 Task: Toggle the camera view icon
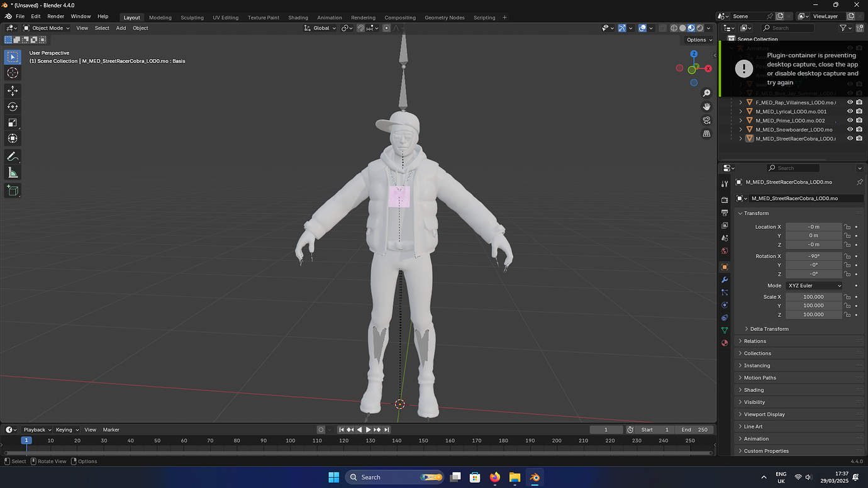coord(706,120)
